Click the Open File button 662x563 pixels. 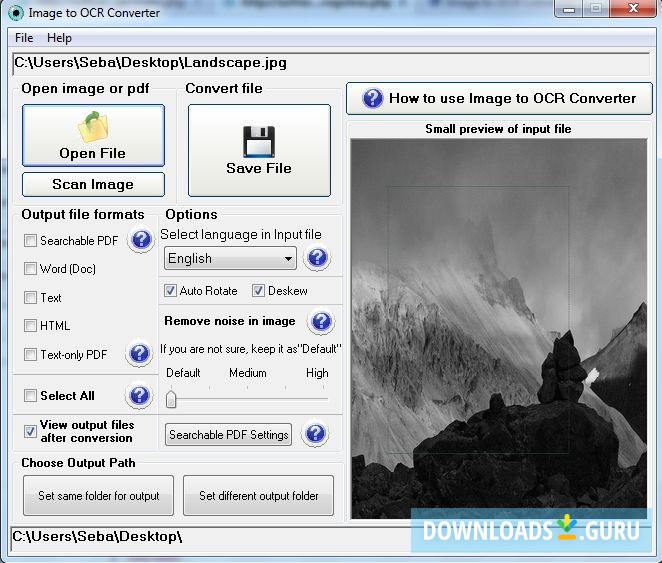[x=93, y=135]
